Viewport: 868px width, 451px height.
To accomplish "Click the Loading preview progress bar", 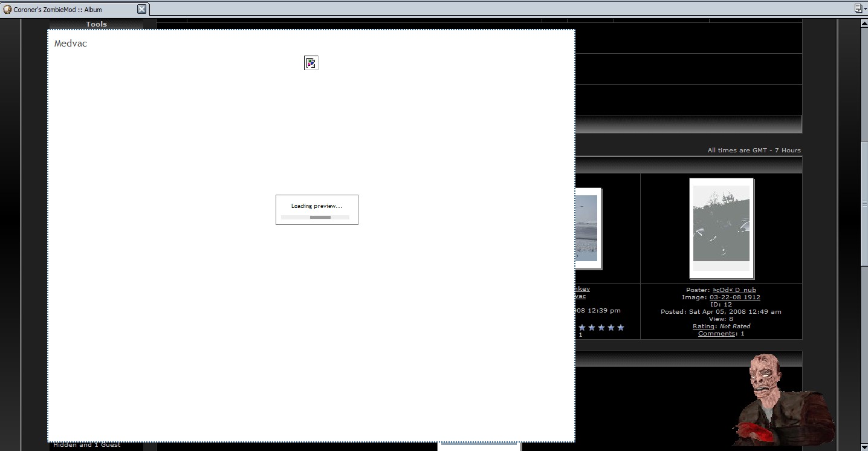I will [x=315, y=217].
